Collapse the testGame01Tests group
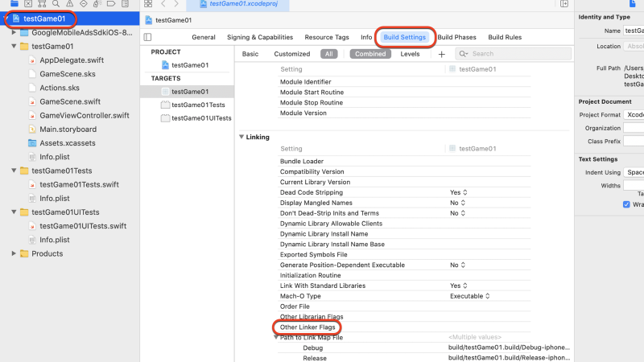This screenshot has height=362, width=644. pos(14,171)
